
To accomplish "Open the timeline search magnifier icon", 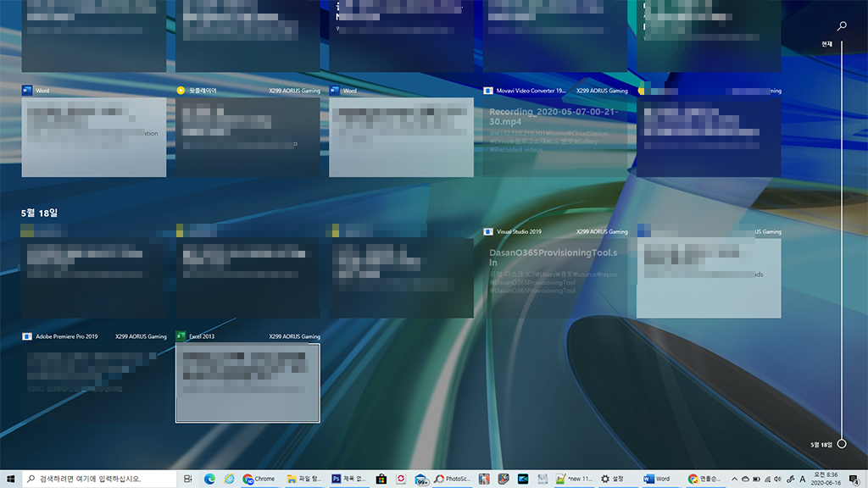I will (842, 26).
